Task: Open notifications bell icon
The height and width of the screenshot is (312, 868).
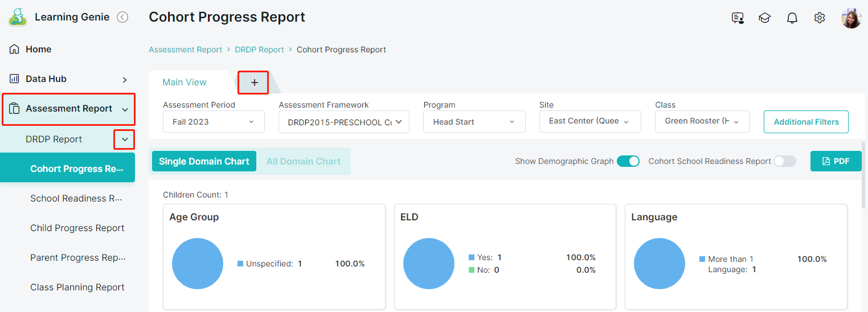Action: click(x=792, y=18)
